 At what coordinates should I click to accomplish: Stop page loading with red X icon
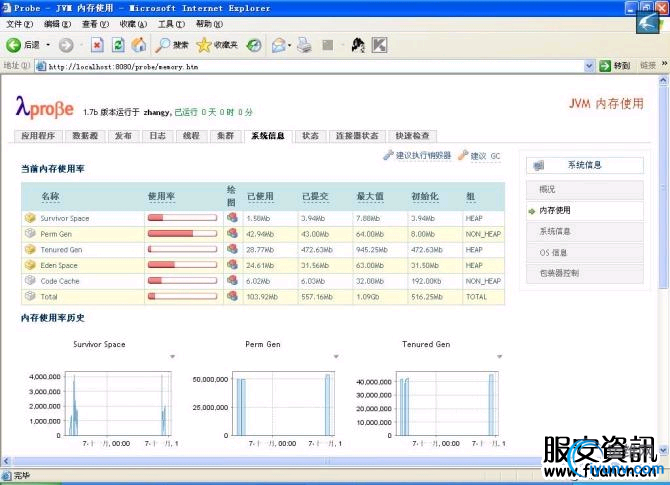pos(97,45)
